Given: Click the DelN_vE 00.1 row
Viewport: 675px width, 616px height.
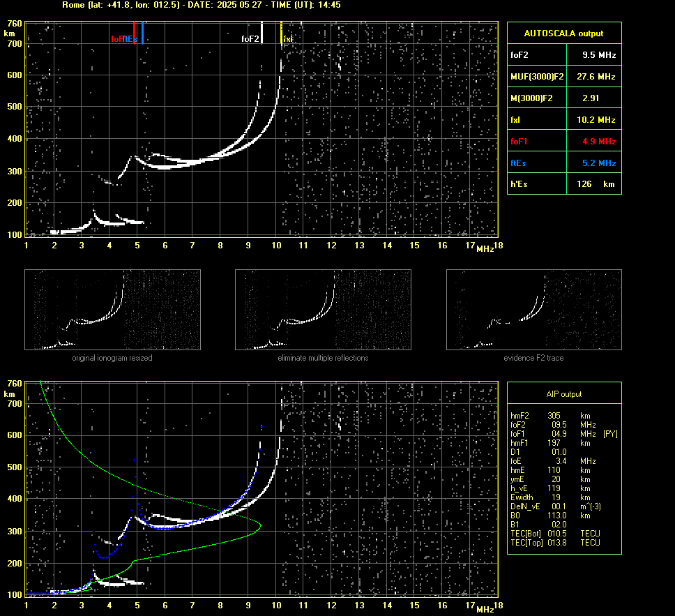Looking at the screenshot, I should point(556,506).
